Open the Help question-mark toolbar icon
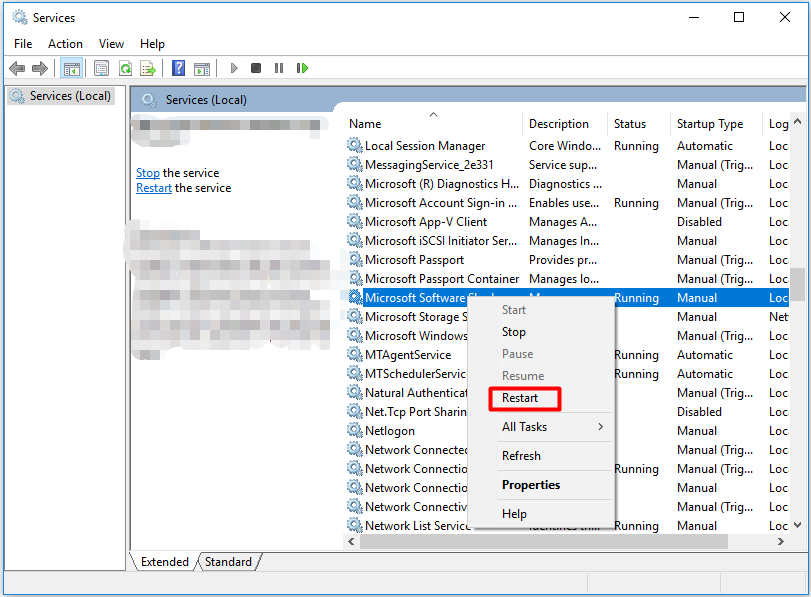 (178, 68)
